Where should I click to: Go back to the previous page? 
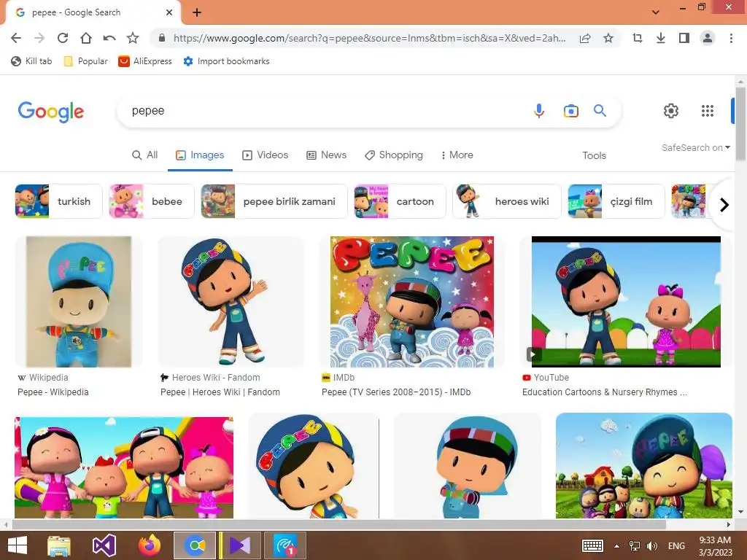coord(16,38)
